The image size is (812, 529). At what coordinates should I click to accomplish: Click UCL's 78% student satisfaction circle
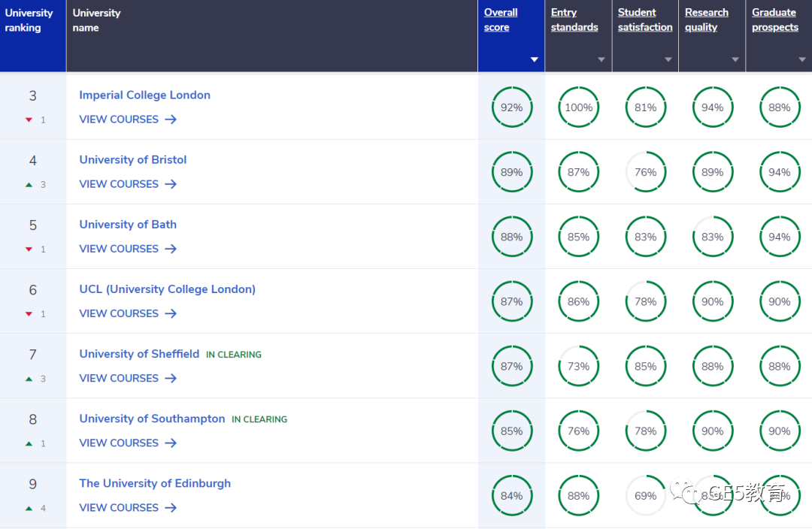coord(645,301)
